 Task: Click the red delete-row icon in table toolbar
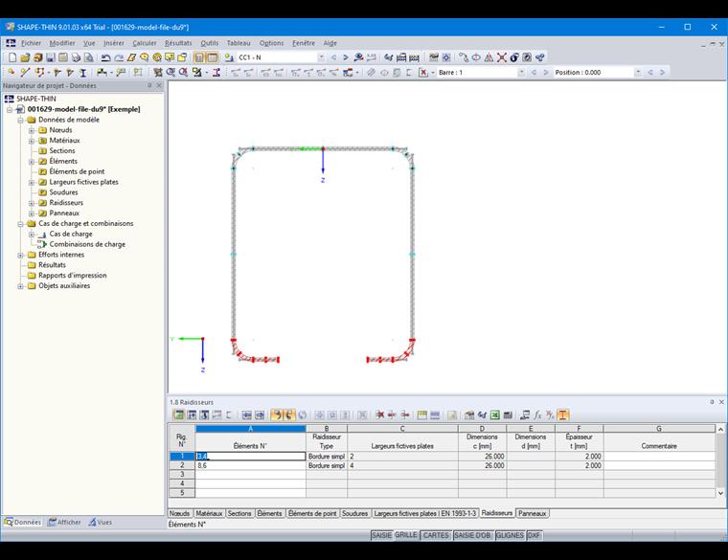tap(379, 414)
